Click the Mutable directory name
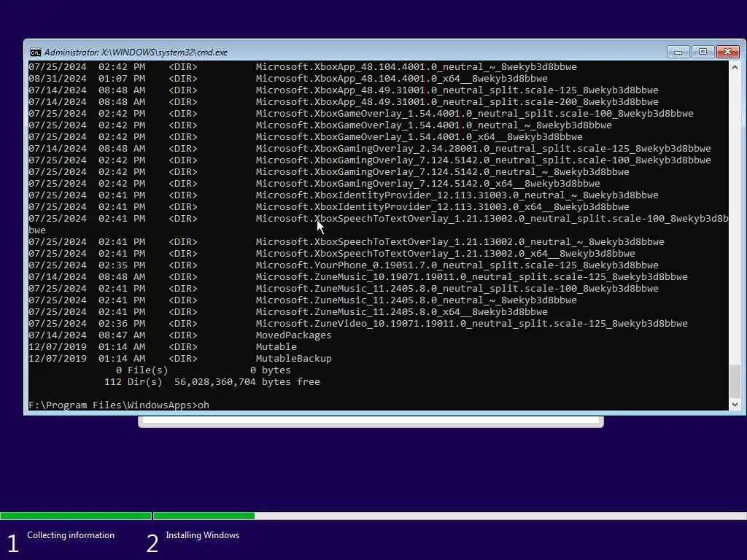747x560 pixels. pyautogui.click(x=276, y=346)
